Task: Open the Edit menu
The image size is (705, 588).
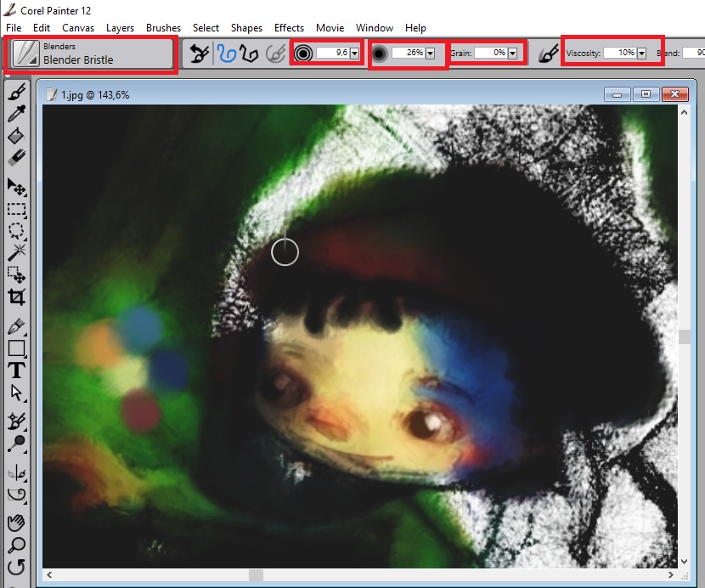Action: pos(42,28)
